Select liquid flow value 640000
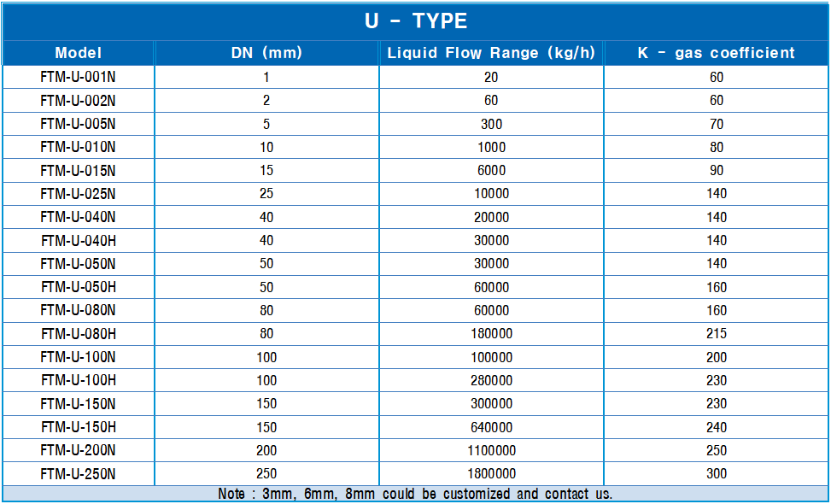This screenshot has height=504, width=831. [x=491, y=427]
